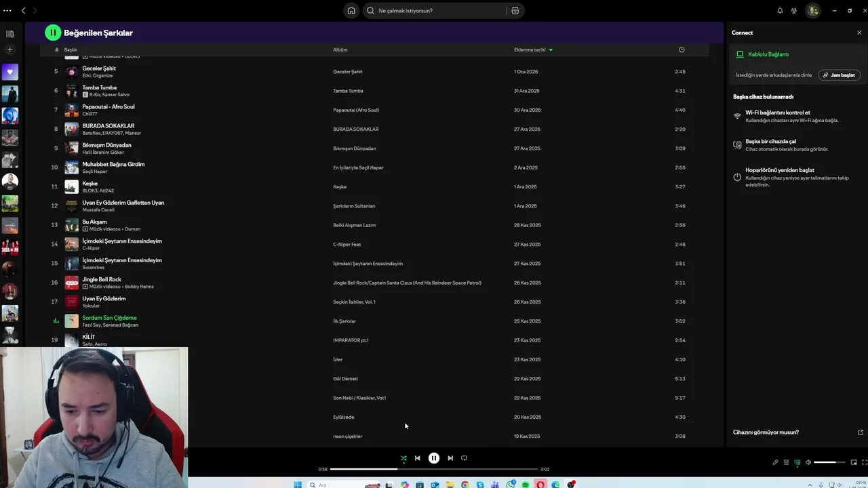Select Muhabbet Bağına Girdim song title
Image resolution: width=868 pixels, height=488 pixels.
coord(113,164)
